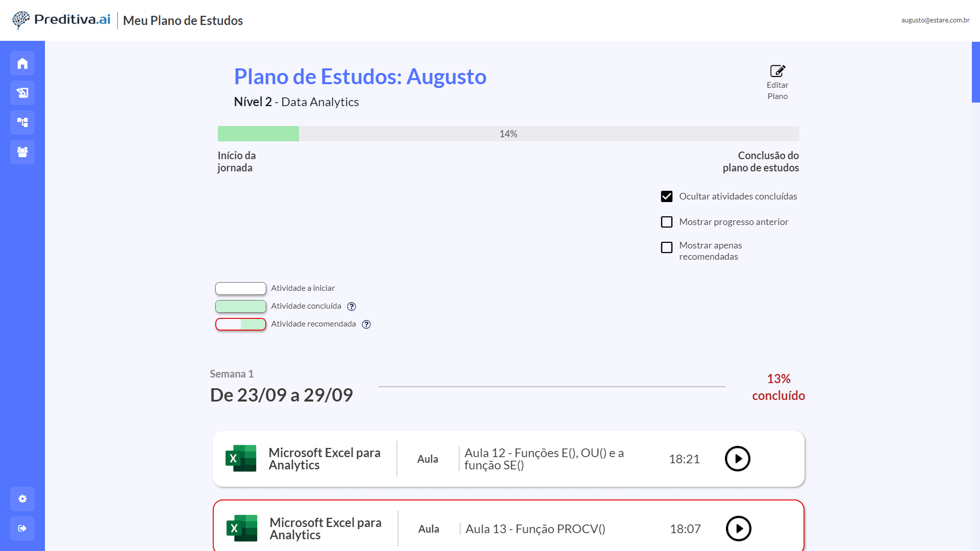Click the 14% study plan progress bar
The width and height of the screenshot is (980, 551).
[508, 134]
